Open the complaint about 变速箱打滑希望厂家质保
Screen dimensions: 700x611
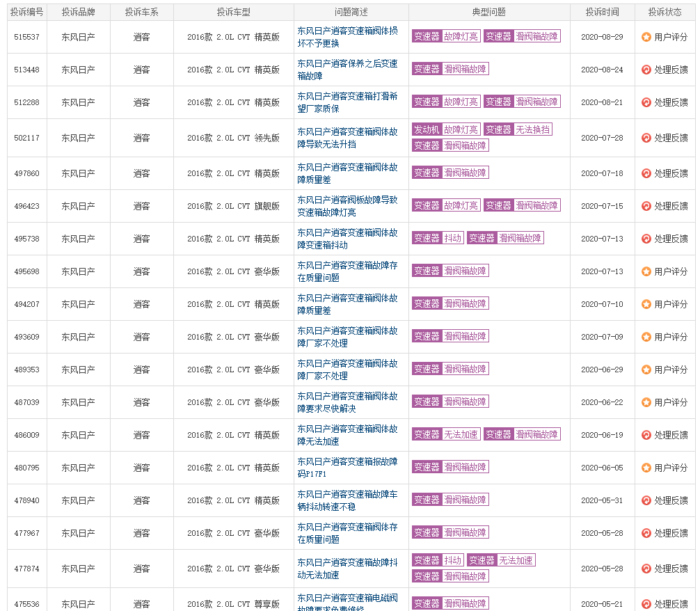point(347,102)
